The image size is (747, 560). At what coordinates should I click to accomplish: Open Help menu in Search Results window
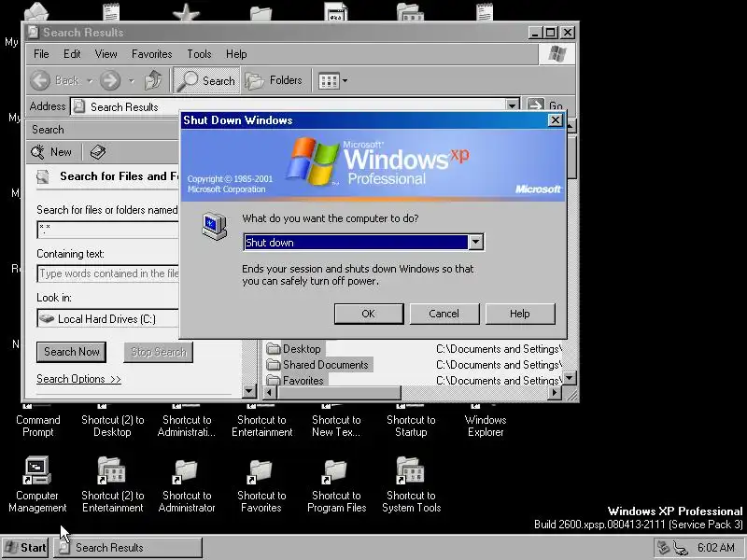[x=236, y=54]
